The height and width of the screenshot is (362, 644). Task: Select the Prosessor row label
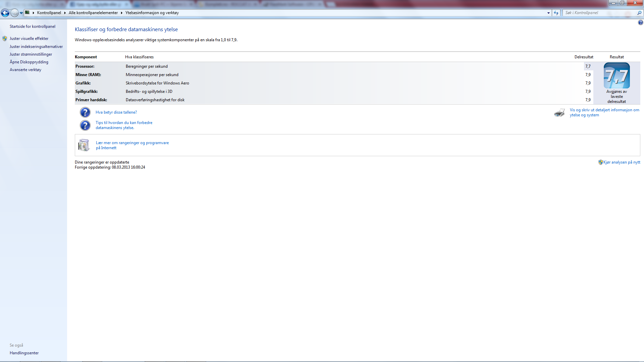[85, 66]
